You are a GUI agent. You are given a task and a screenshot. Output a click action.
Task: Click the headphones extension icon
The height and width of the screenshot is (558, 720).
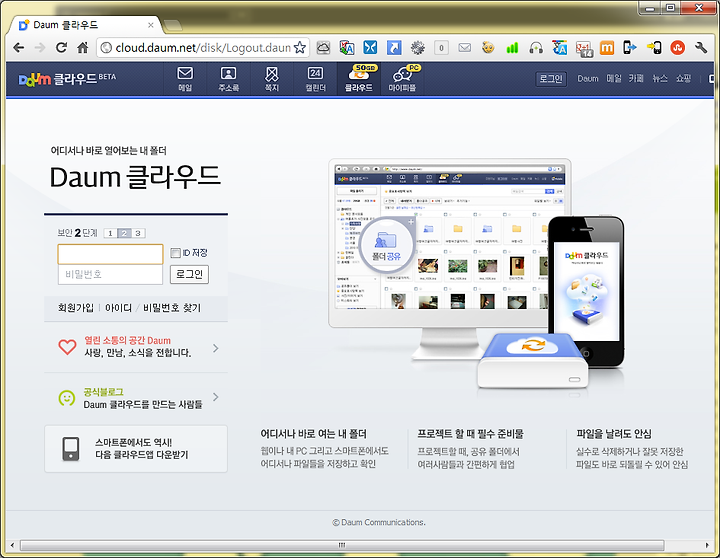(x=536, y=47)
